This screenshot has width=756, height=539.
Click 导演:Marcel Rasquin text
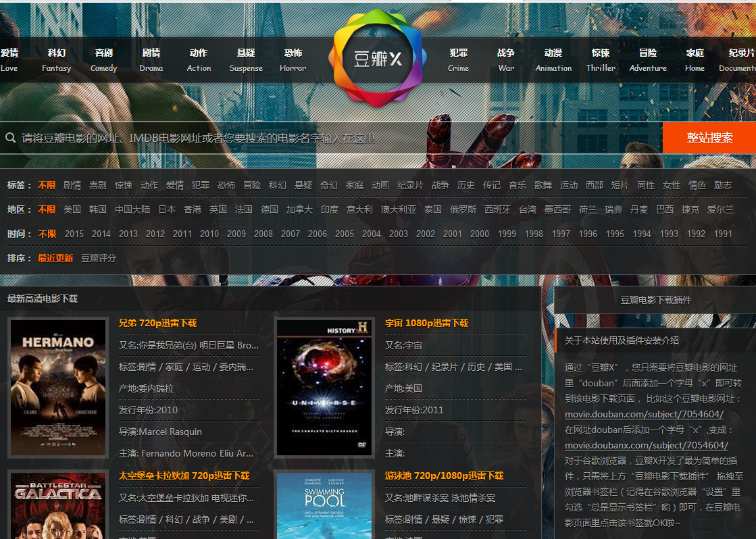click(x=161, y=432)
